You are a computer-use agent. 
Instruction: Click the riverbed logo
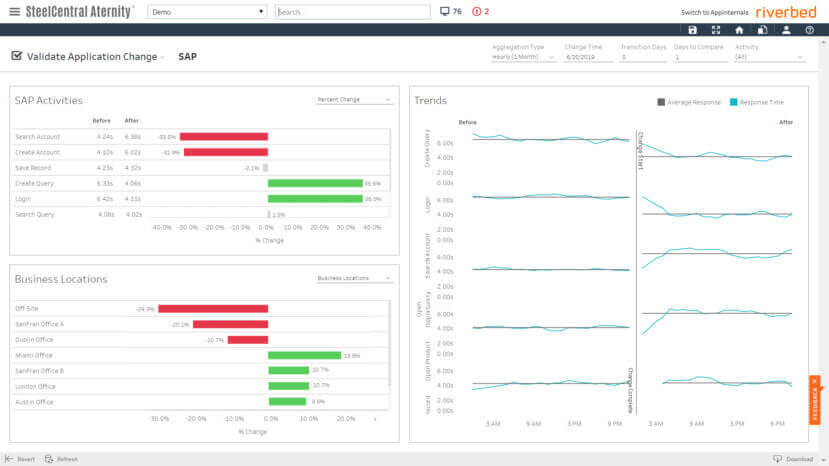[x=786, y=12]
